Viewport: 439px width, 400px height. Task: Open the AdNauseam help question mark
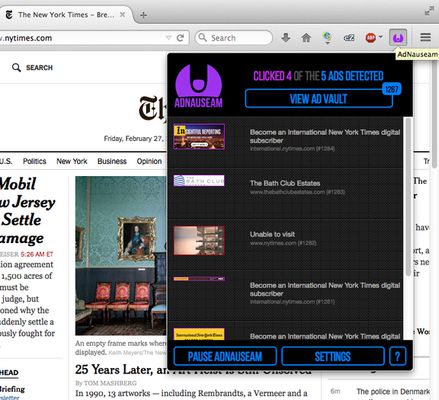tap(397, 356)
